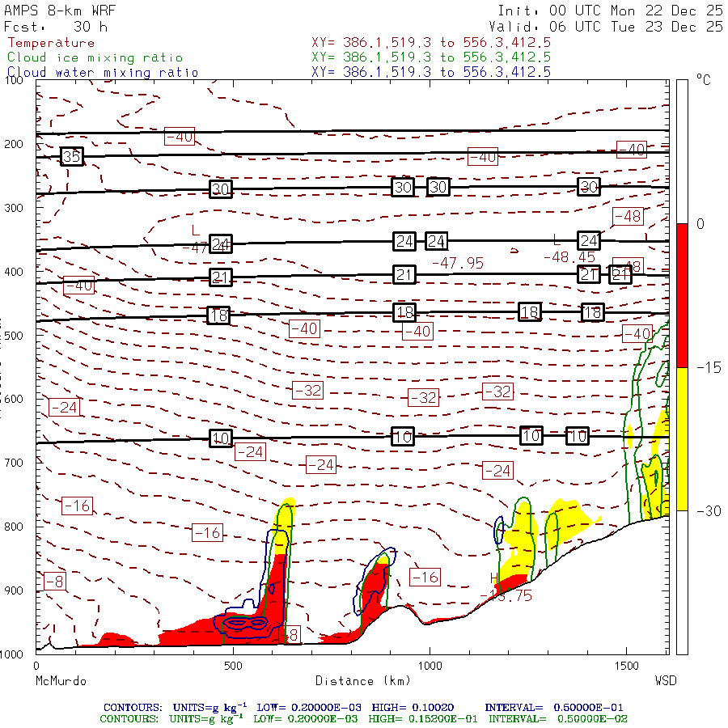
Task: Click the '°C' unit label above the color bar
Action: 704,80
